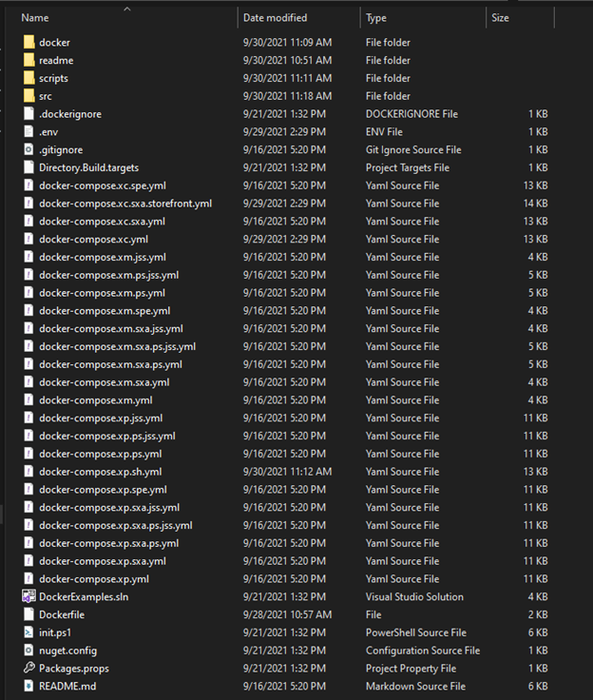Image resolution: width=593 pixels, height=700 pixels.
Task: Click the init.ps1 PowerShell icon
Action: tap(29, 632)
